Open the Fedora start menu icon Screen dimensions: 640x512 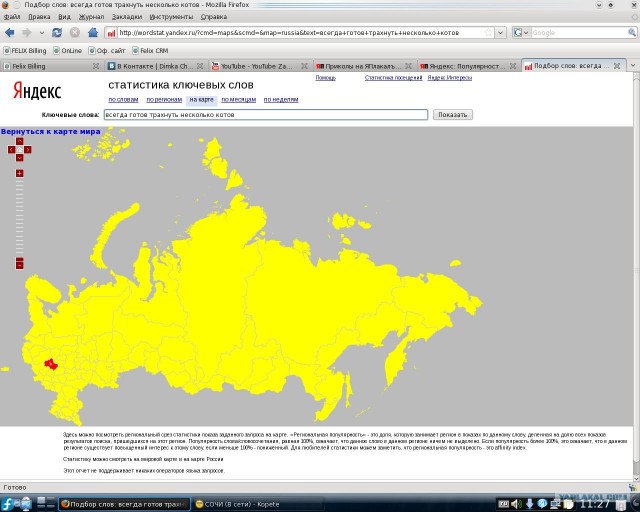[7, 504]
